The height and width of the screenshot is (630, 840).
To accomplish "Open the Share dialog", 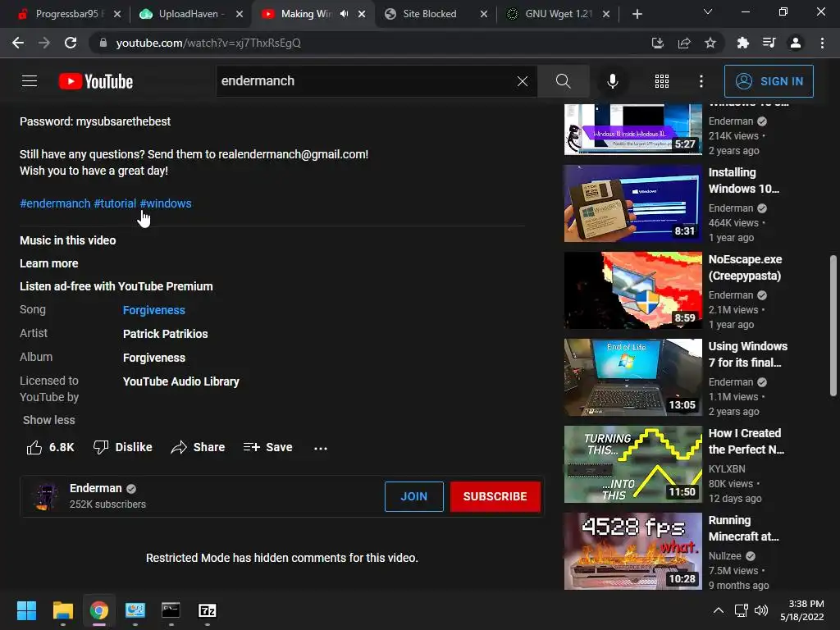I will click(198, 447).
